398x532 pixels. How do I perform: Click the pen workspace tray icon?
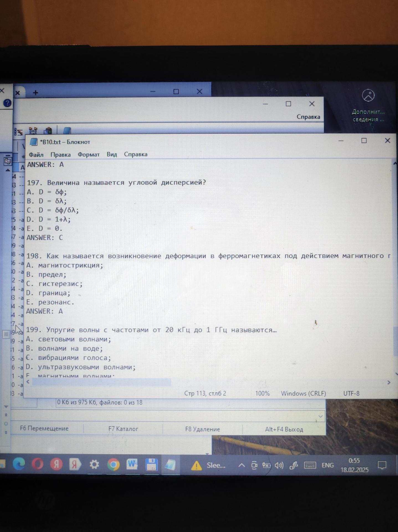coord(294,465)
